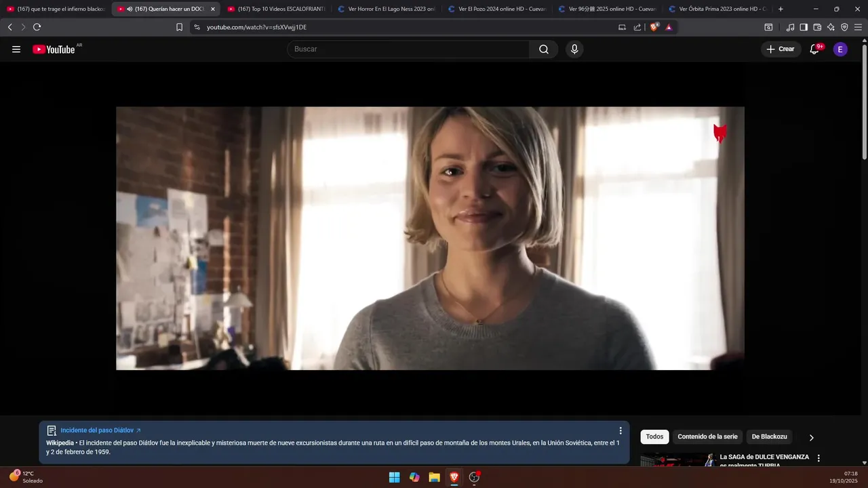
Task: Click Brave browser taskbar icon
Action: pyautogui.click(x=454, y=477)
